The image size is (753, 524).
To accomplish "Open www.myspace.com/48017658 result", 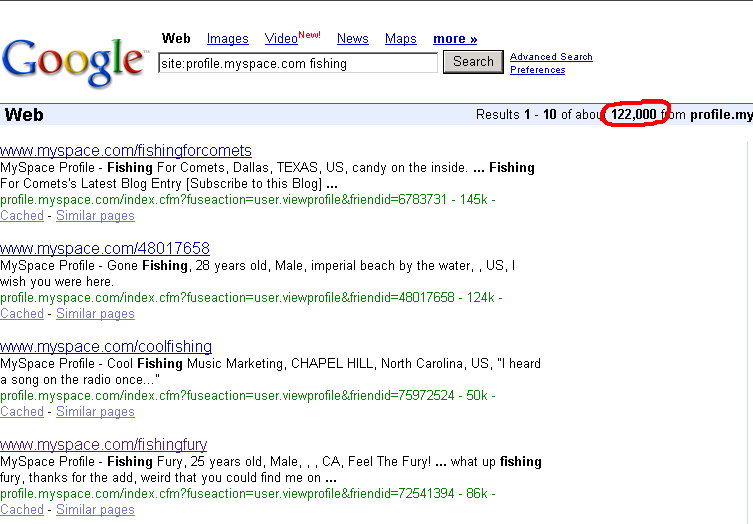I will (x=105, y=248).
